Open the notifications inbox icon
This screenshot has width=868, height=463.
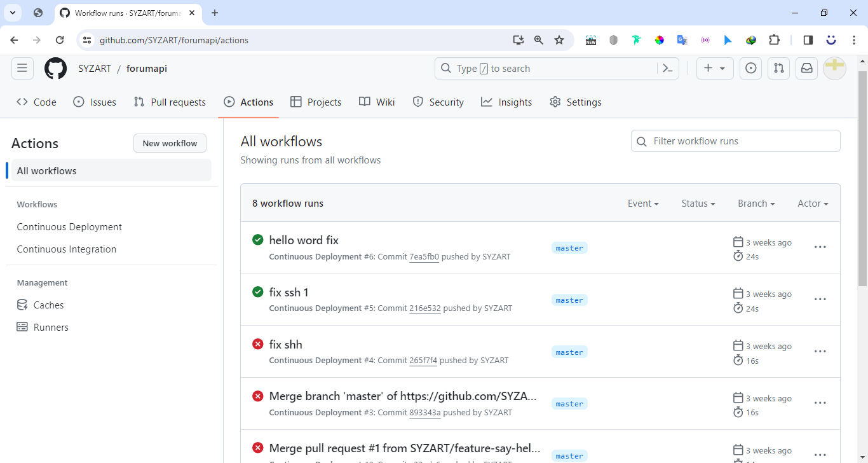pos(807,68)
